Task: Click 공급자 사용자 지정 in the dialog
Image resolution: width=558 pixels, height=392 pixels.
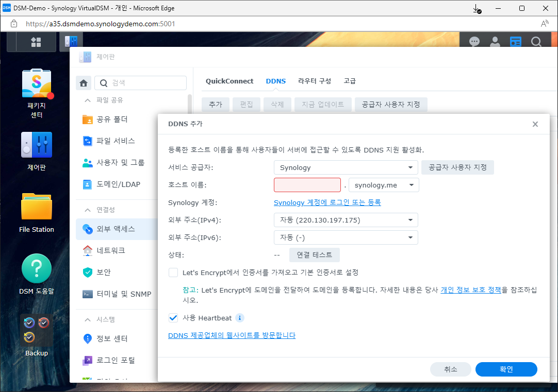Action: pos(457,167)
